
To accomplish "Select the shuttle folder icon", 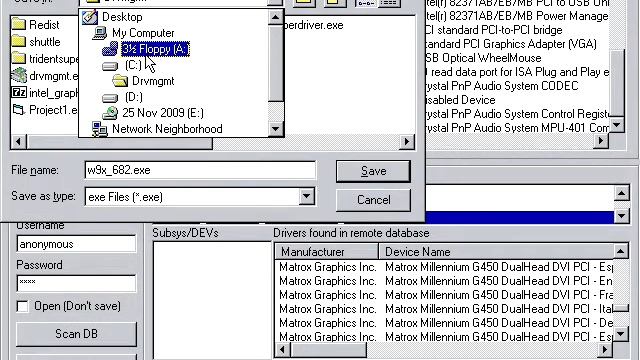I will click(x=19, y=42).
